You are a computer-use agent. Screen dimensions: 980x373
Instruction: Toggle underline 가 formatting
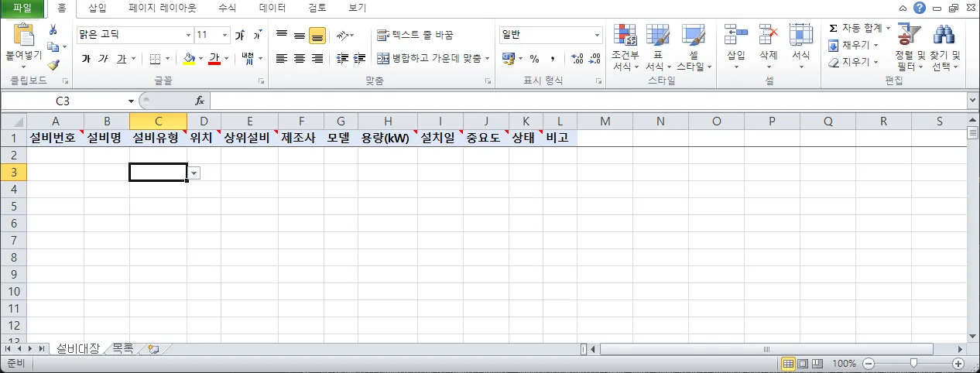122,59
